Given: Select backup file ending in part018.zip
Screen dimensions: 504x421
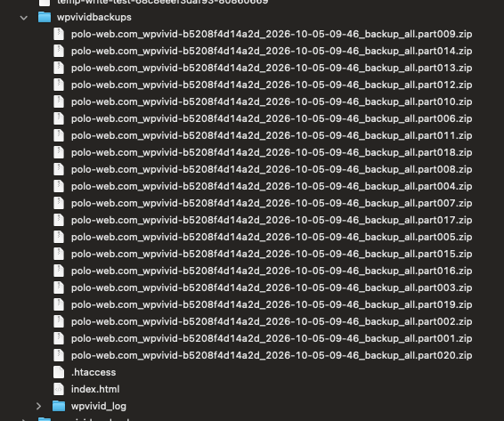Looking at the screenshot, I should (272, 152).
